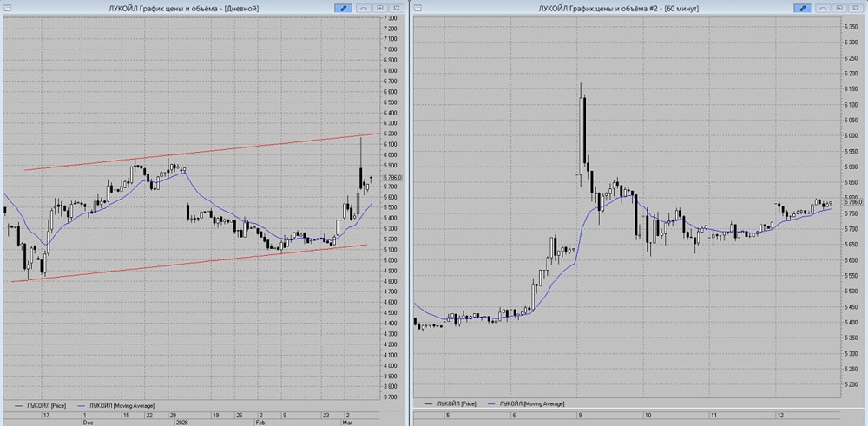Maximize the Дневной chart window
This screenshot has width=868, height=426.
coord(380,9)
